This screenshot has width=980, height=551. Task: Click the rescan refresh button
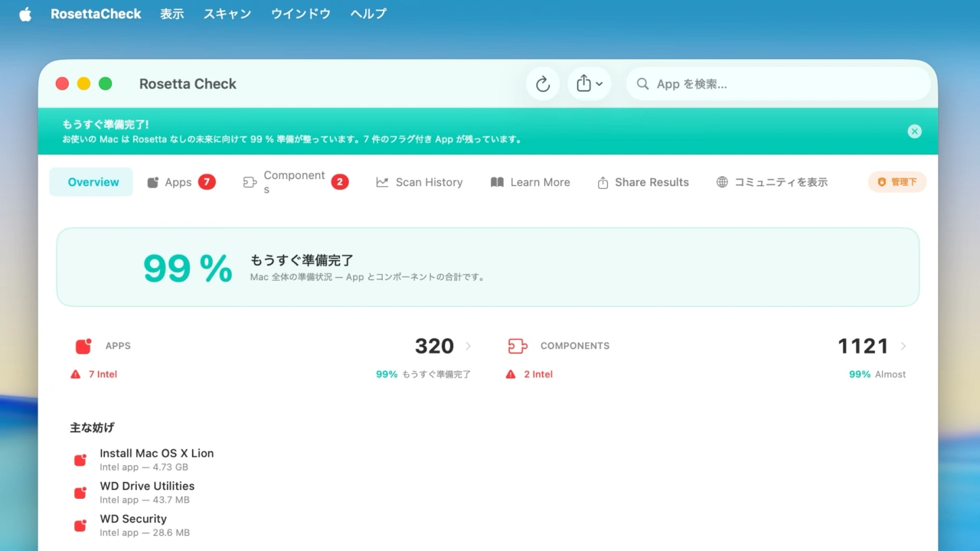click(543, 84)
